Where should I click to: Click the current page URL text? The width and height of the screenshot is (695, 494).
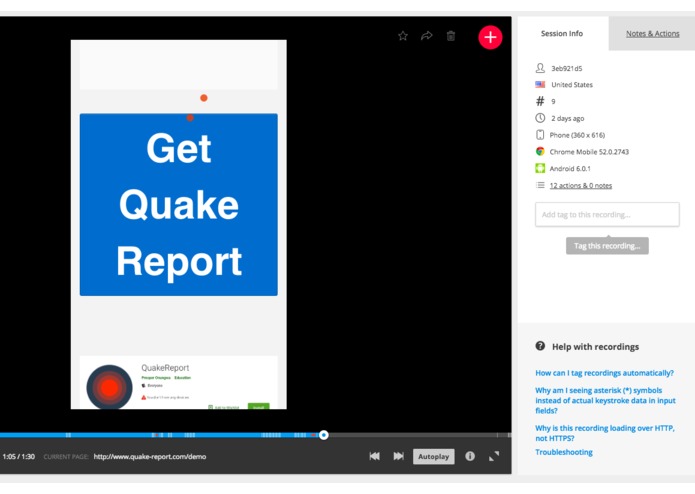coord(150,456)
